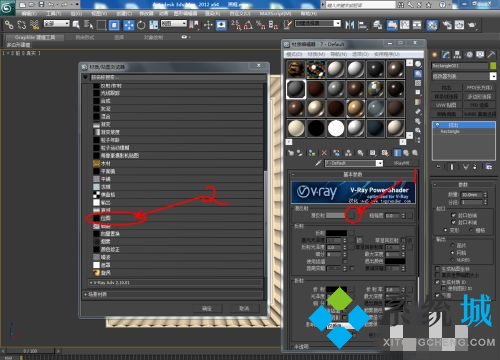500x360 pixels.
Task: Open the Schematic View icon
Action: click(x=417, y=25)
